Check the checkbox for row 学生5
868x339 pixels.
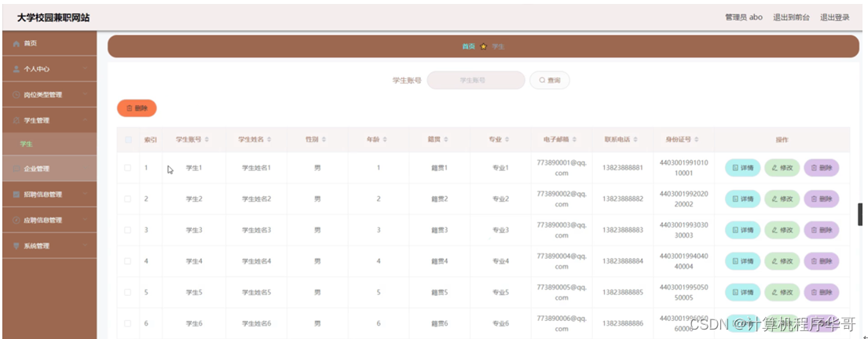(128, 292)
